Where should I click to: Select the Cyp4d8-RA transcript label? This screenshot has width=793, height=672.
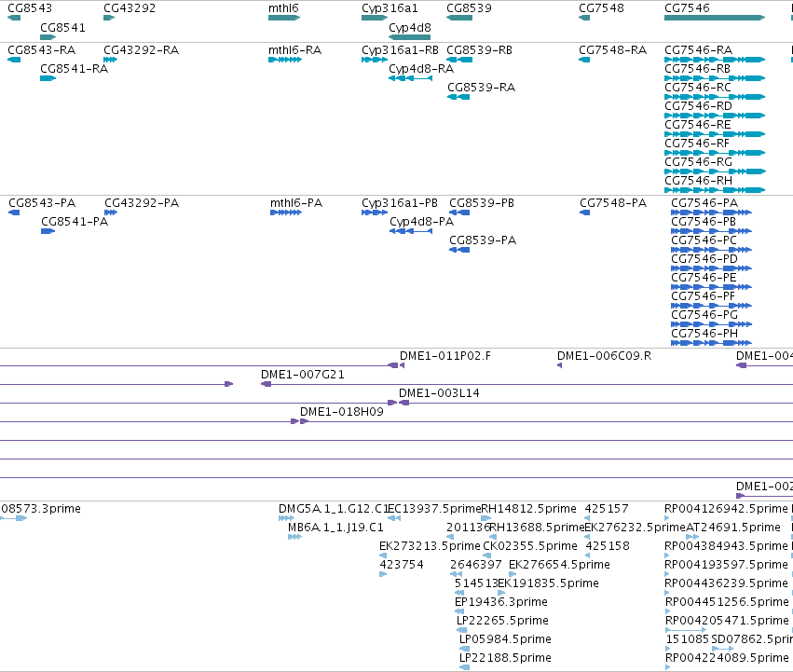click(421, 69)
